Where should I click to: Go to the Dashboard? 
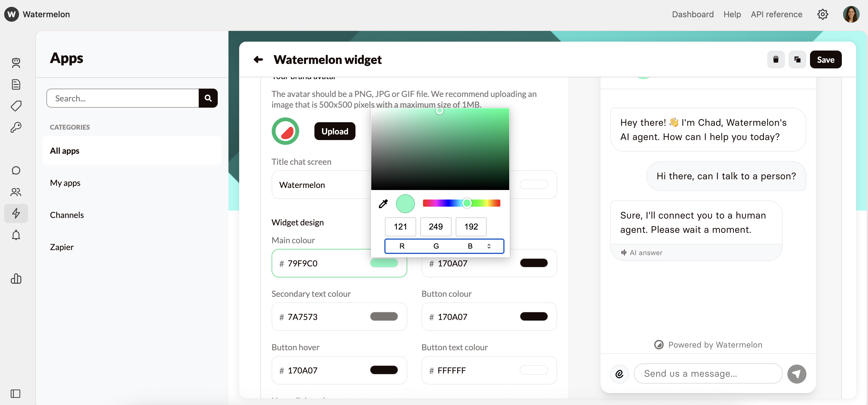[x=693, y=14]
